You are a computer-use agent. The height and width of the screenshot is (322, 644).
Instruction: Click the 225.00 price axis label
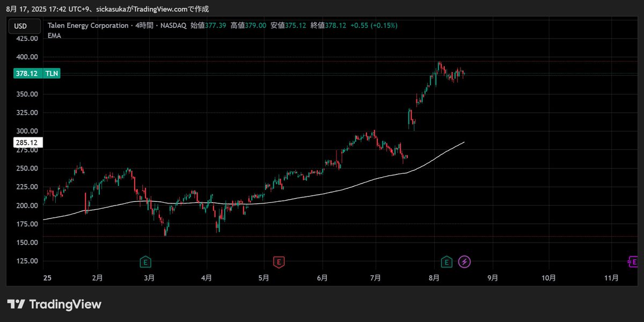tap(26, 187)
